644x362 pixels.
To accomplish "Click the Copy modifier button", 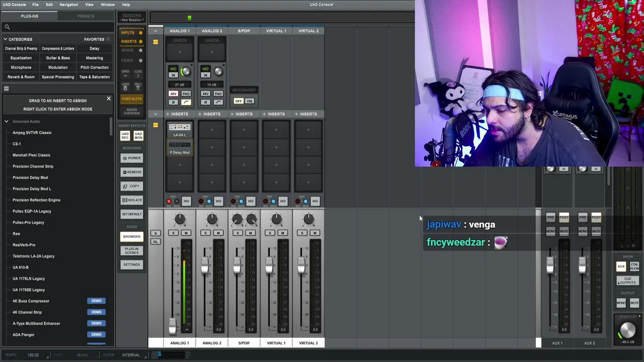I will (132, 186).
